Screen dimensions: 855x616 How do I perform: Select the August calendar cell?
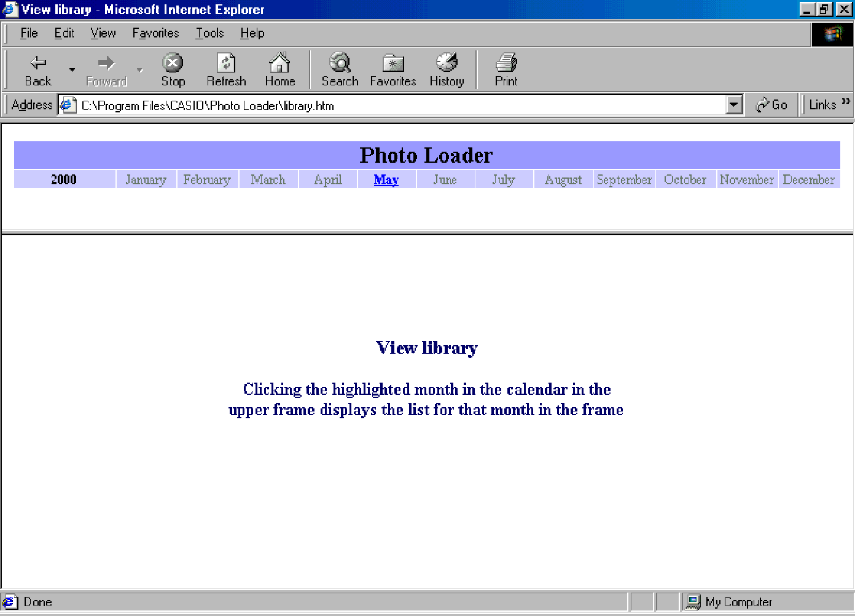click(563, 179)
